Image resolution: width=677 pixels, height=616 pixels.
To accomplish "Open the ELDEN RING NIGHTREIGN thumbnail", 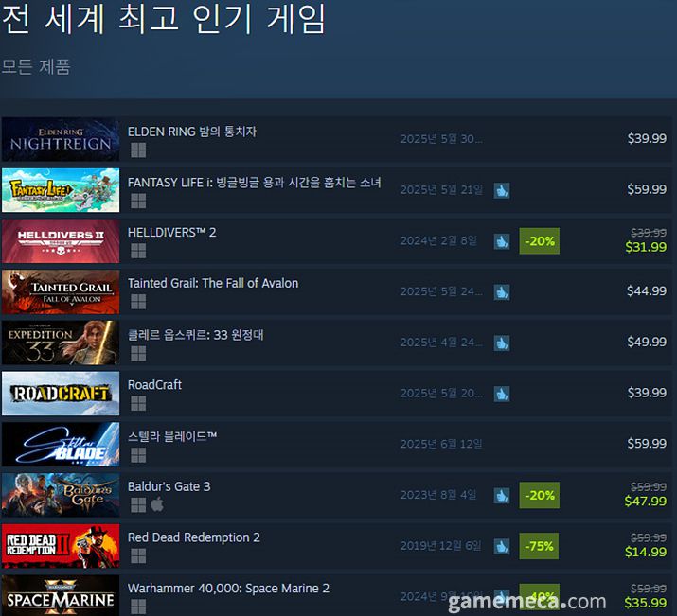I will click(x=61, y=139).
